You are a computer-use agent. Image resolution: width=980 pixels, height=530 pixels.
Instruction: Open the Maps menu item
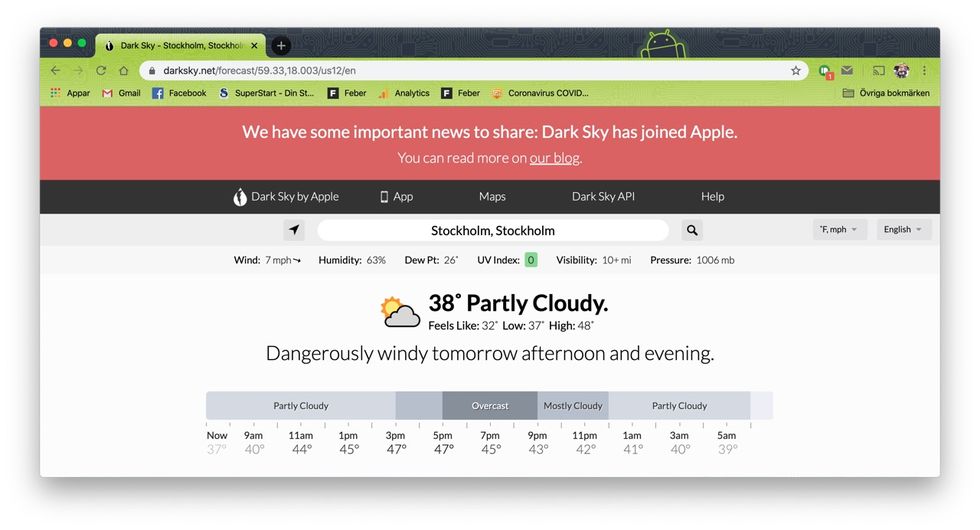[492, 197]
